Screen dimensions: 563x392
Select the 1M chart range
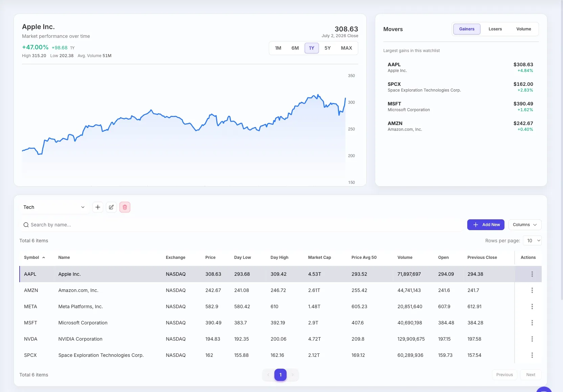pos(278,48)
